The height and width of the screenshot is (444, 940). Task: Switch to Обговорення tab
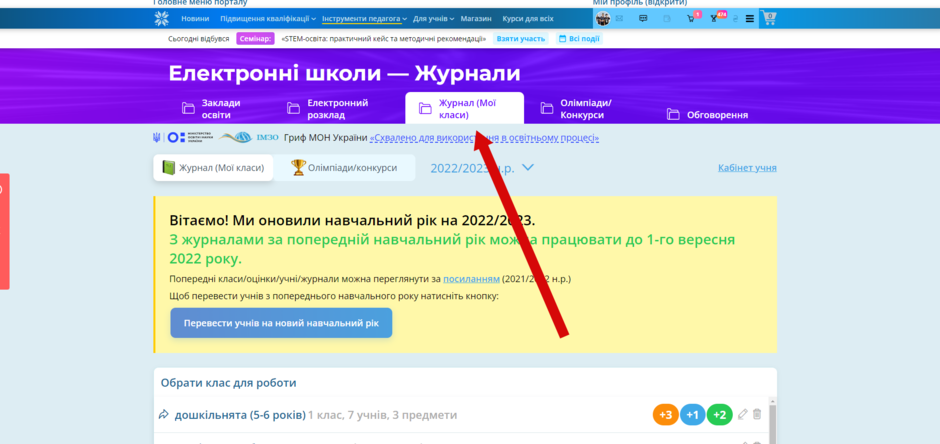(x=707, y=114)
